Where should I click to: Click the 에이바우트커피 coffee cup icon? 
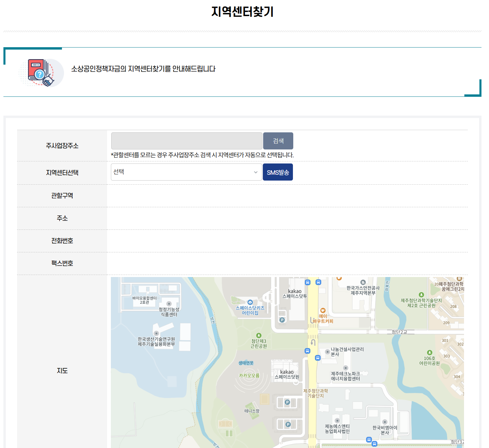[x=323, y=311]
